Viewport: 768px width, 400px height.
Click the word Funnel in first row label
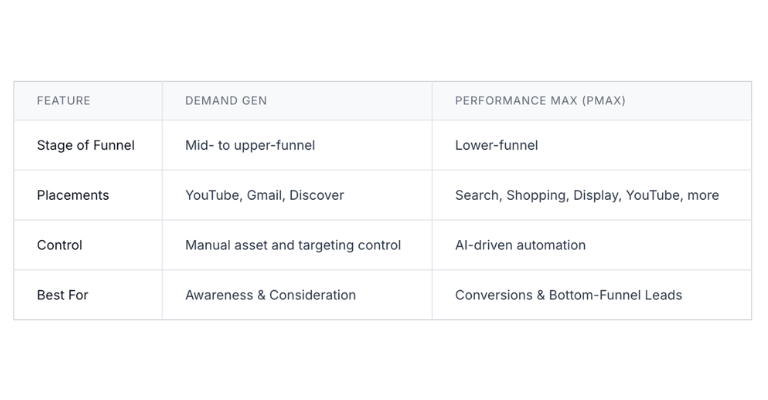114,145
